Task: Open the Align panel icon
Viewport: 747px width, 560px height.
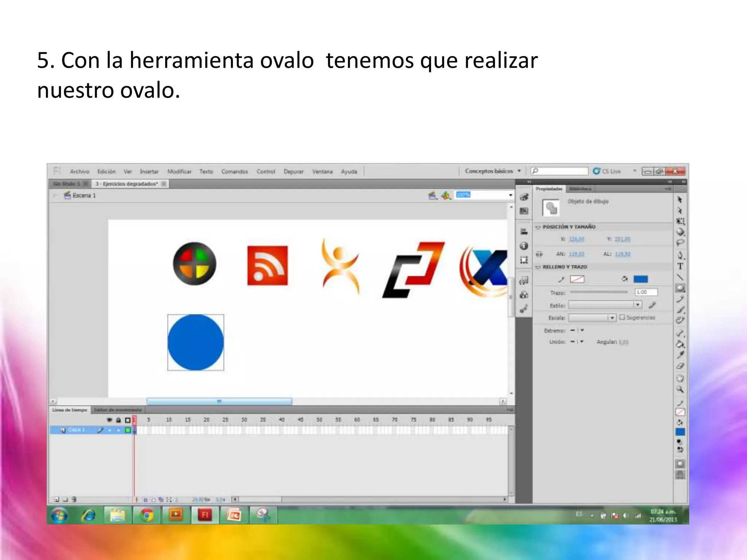Action: (x=524, y=232)
